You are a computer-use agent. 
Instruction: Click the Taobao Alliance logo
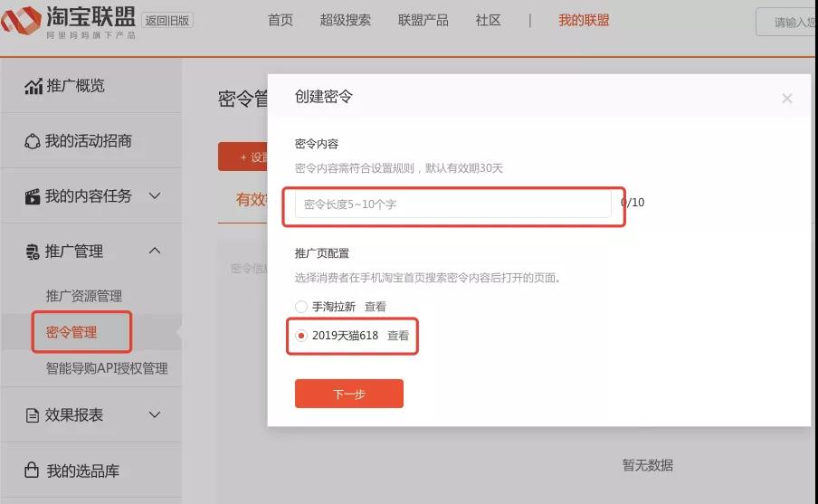coord(69,22)
